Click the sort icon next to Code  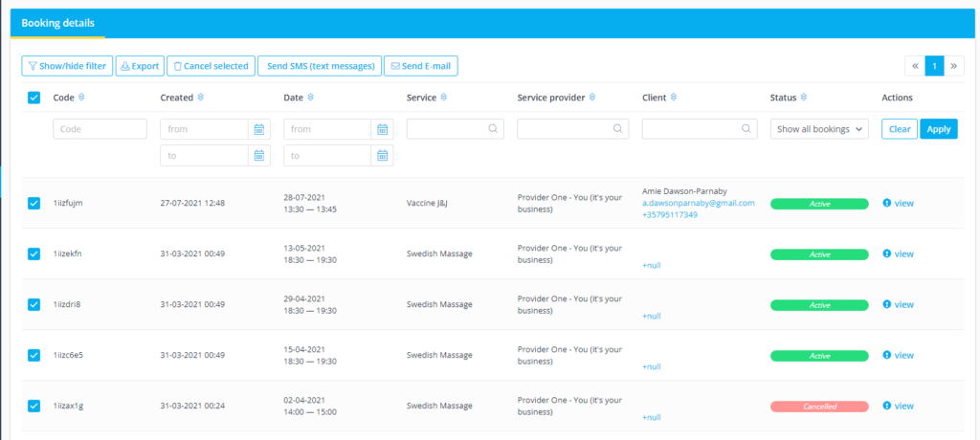click(x=81, y=98)
